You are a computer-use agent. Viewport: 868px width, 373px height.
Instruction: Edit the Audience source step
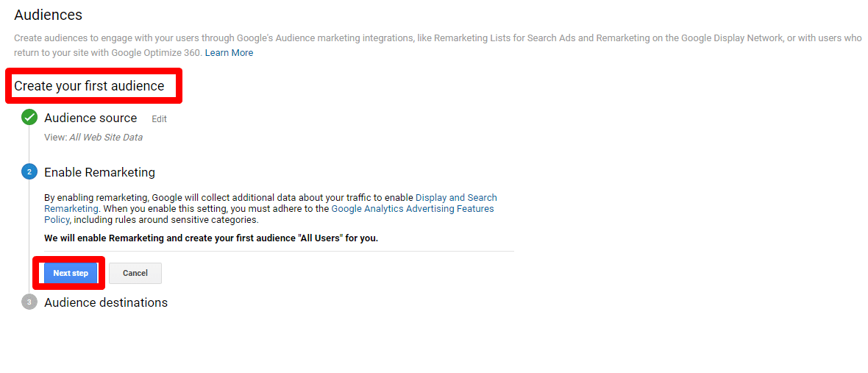pos(159,118)
